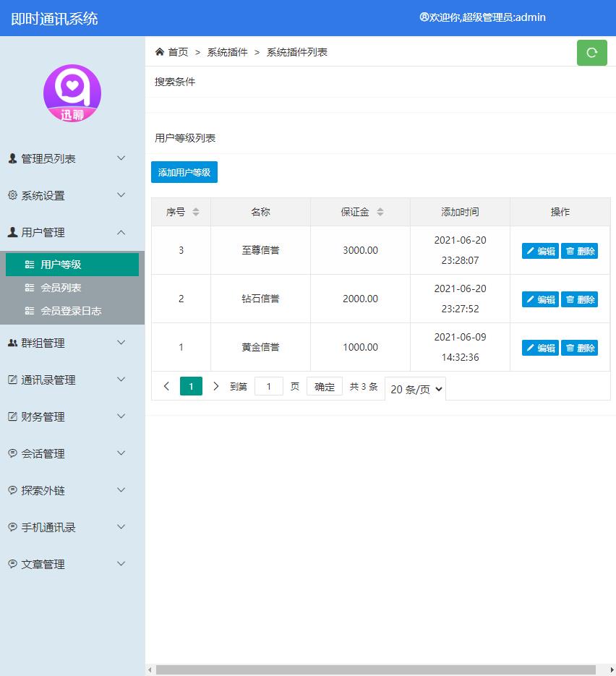
Task: Edit the 黄金信誉 level row
Action: [x=540, y=348]
